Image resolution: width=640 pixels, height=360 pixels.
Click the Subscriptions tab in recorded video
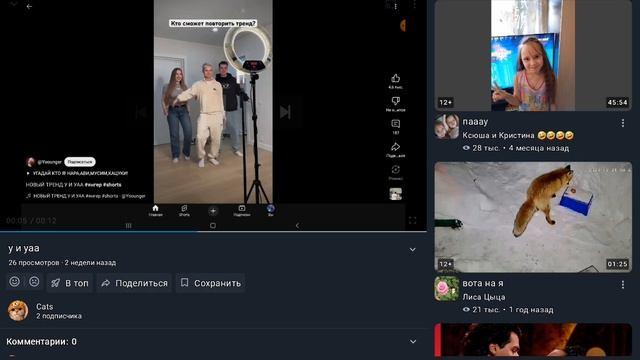pyautogui.click(x=242, y=210)
